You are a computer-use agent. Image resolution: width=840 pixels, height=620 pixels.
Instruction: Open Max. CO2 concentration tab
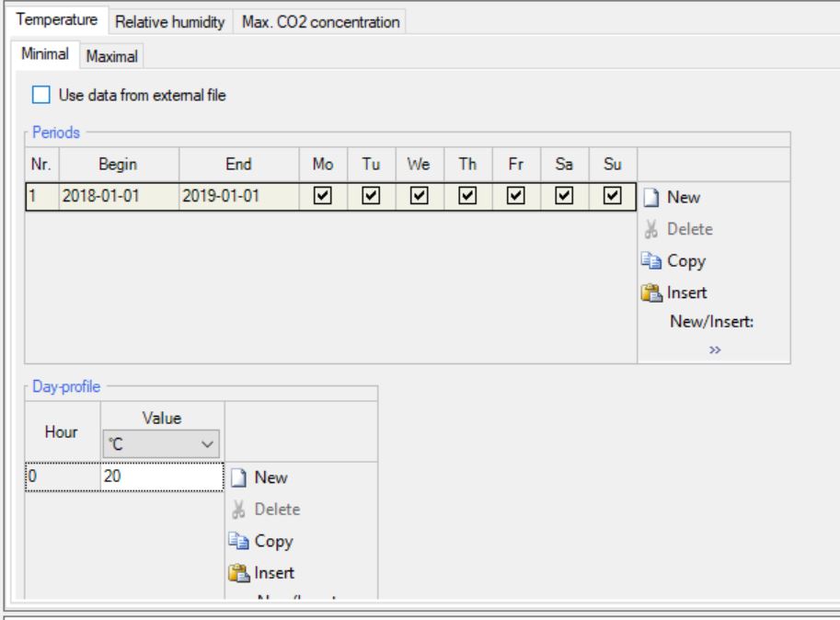(320, 22)
